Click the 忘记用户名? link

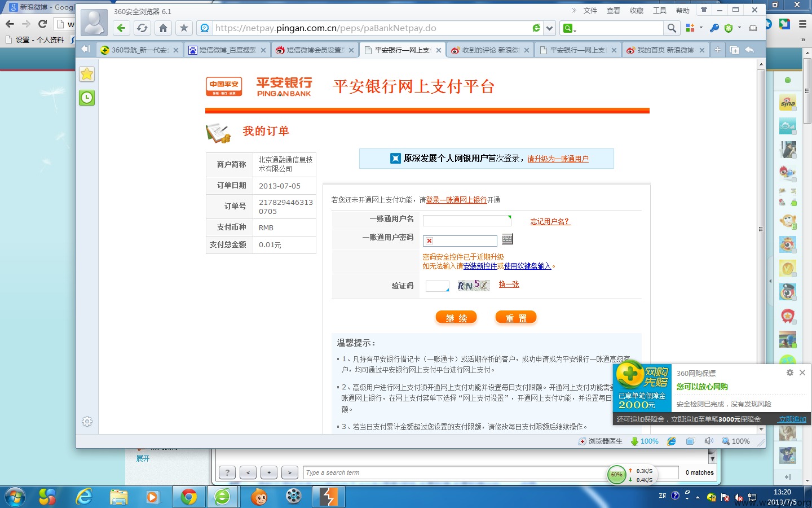click(x=550, y=221)
